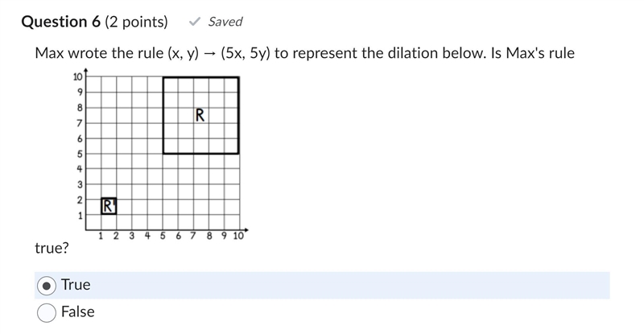This screenshot has height=334, width=644.
Task: Click the small square labeled R'
Action: tap(109, 206)
